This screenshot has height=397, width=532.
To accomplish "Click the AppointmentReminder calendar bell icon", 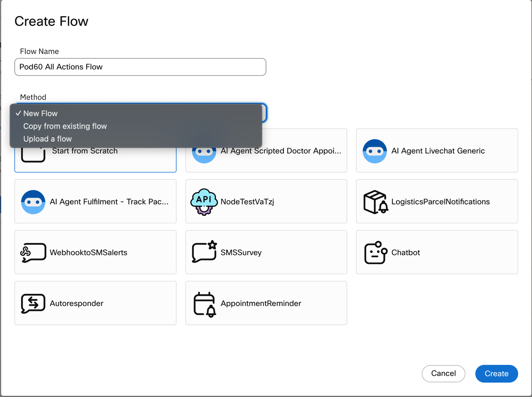I will click(204, 304).
